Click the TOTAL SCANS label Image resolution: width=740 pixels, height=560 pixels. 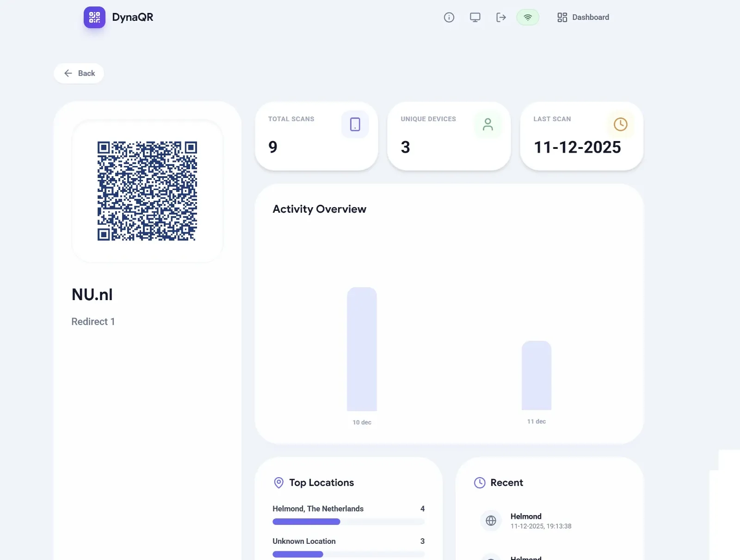291,119
